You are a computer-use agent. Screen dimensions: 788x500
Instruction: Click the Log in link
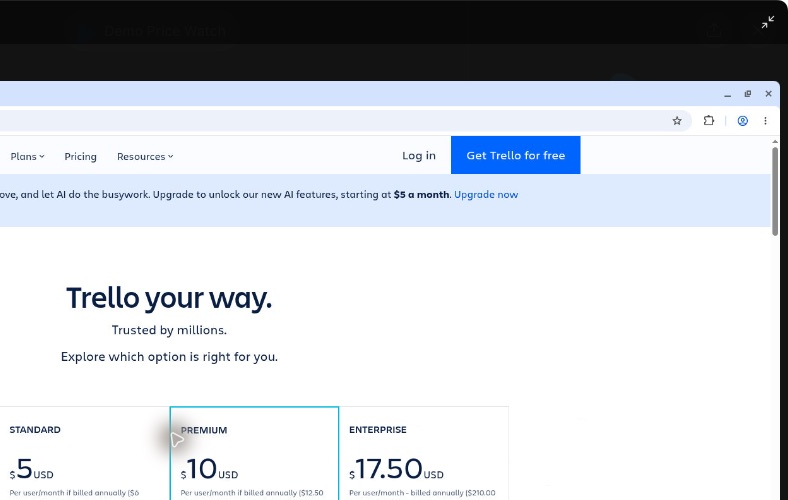coord(419,156)
